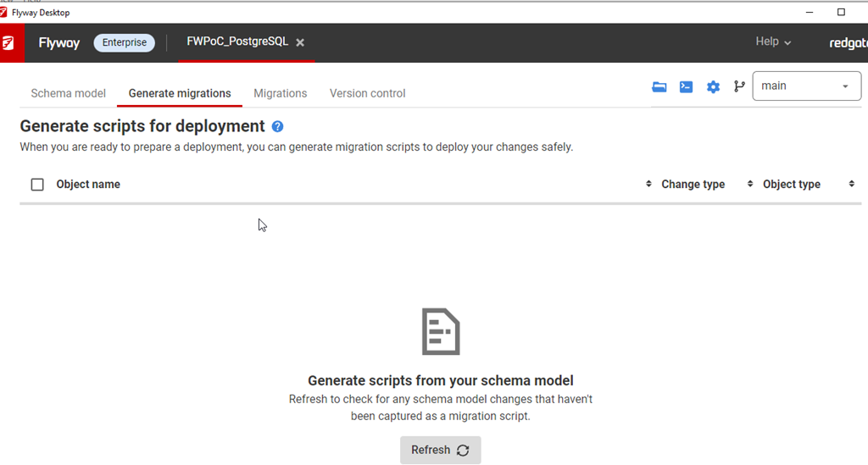Open the project folder icon
Image resolution: width=868 pixels, height=465 pixels.
click(659, 86)
